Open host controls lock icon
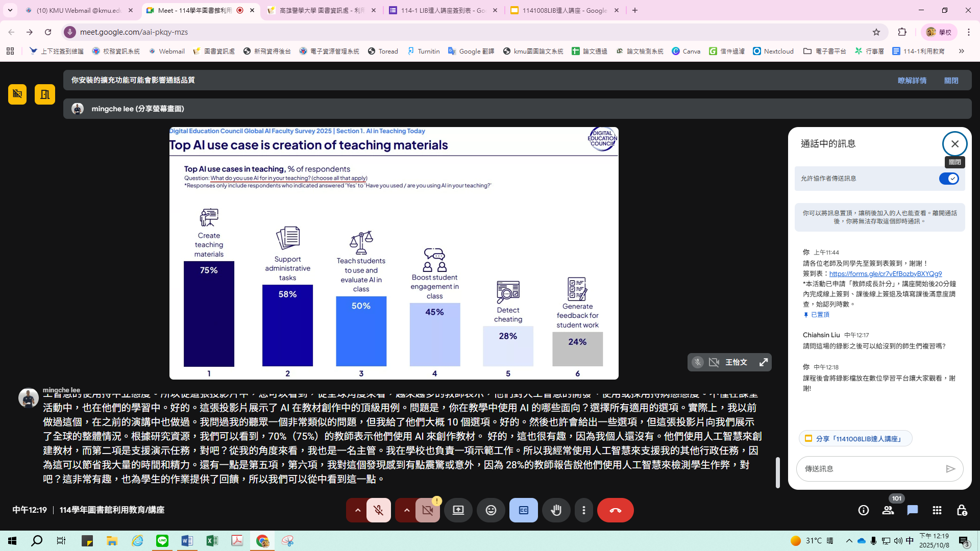 tap(962, 510)
